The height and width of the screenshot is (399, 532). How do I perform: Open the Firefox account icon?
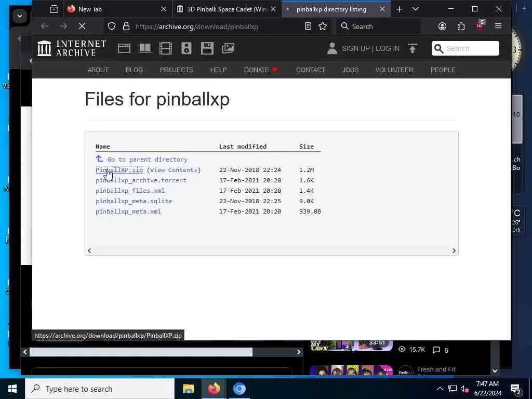[x=442, y=26]
